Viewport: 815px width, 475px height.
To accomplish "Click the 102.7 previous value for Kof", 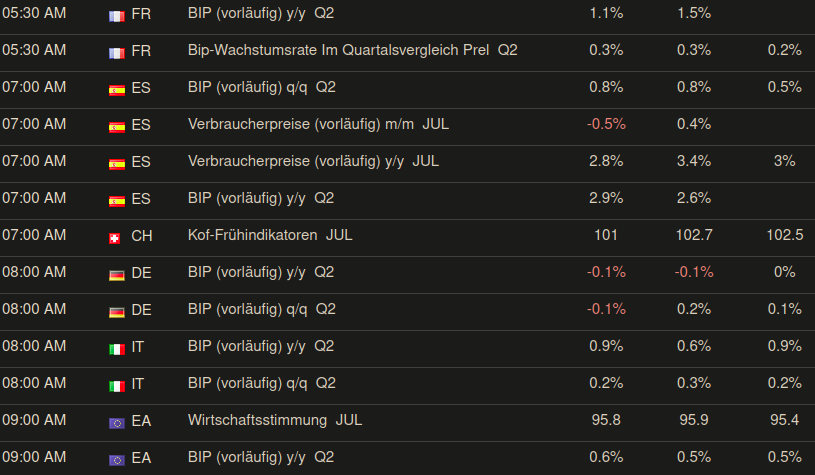I will coord(695,236).
